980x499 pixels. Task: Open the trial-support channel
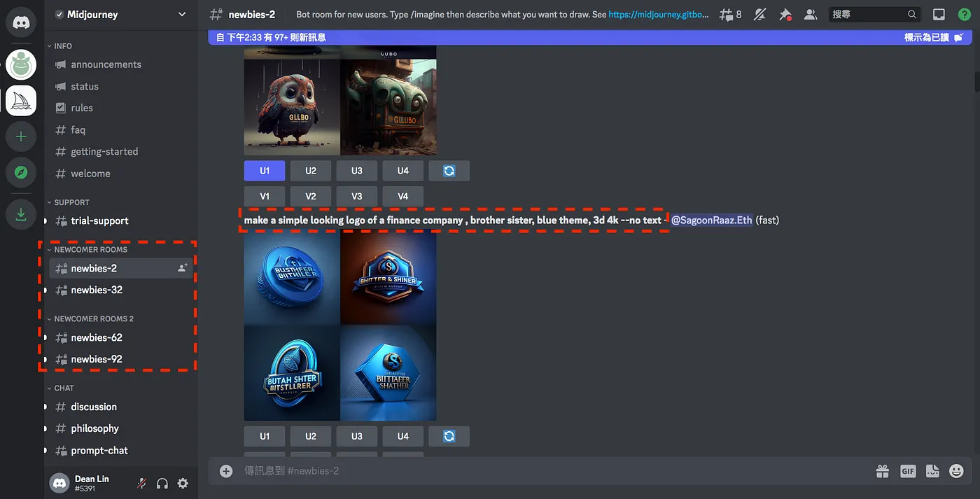[x=121, y=220]
